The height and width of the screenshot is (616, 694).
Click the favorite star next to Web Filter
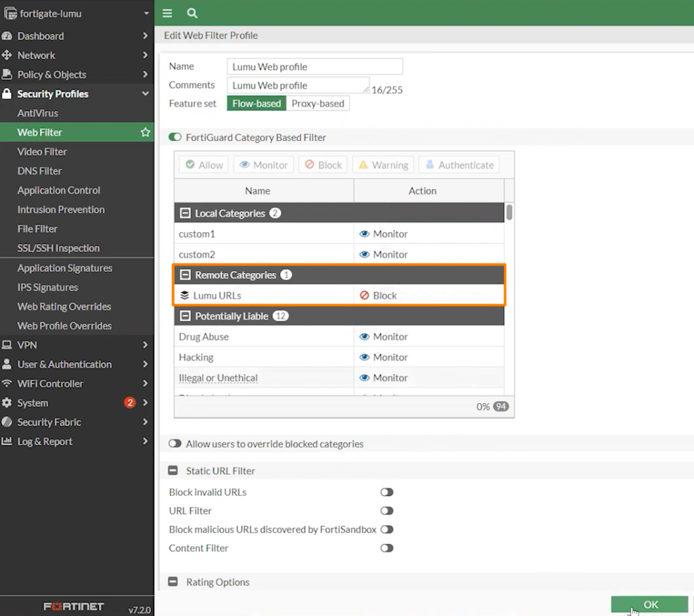pos(145,133)
